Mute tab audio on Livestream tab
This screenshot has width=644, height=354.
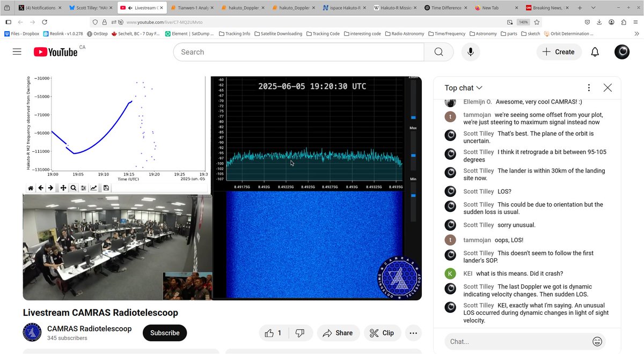(x=130, y=8)
